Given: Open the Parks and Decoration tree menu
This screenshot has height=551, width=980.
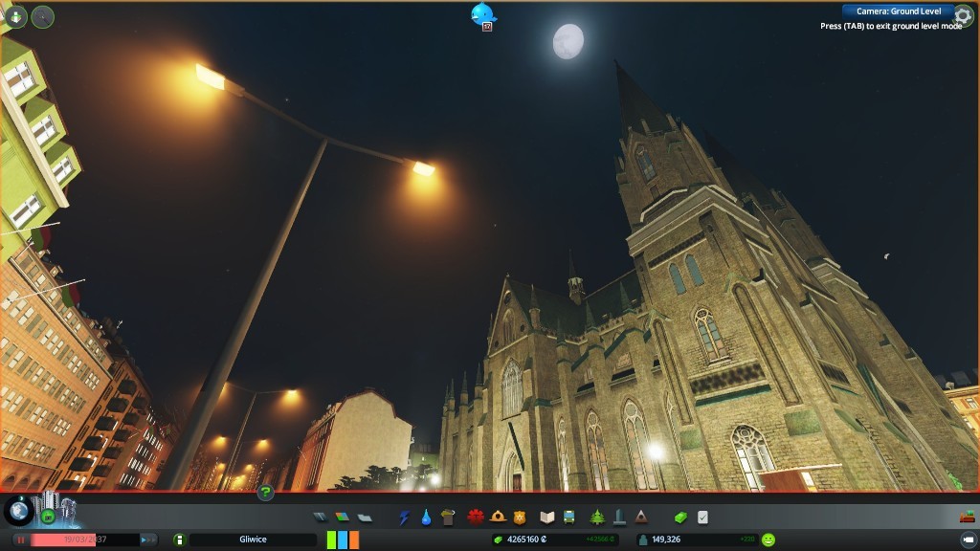Looking at the screenshot, I should (597, 517).
